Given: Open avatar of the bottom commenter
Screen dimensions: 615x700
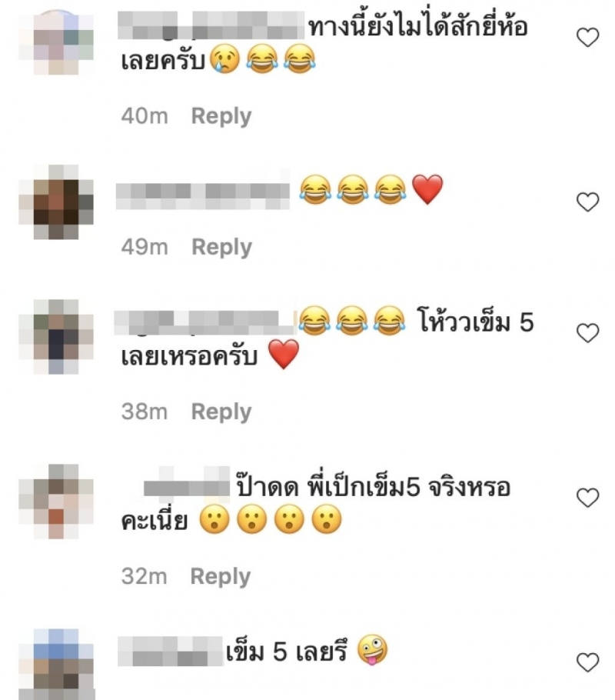Looking at the screenshot, I should tap(56, 665).
